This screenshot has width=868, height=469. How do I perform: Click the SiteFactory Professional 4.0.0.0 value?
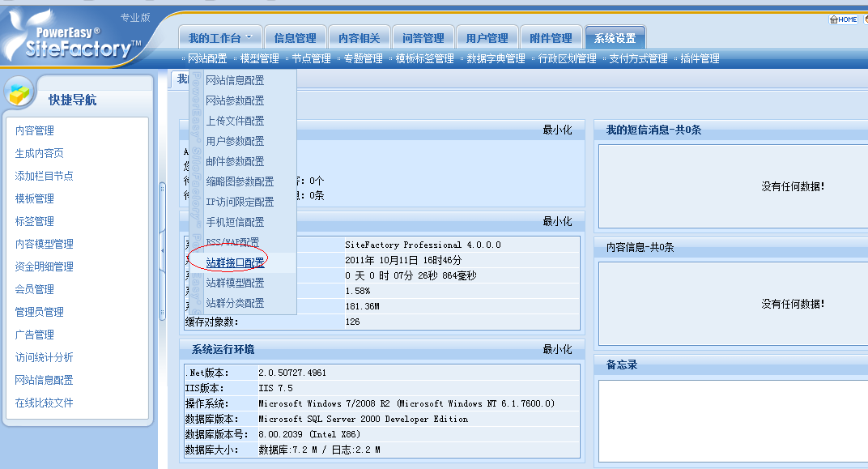(423, 245)
